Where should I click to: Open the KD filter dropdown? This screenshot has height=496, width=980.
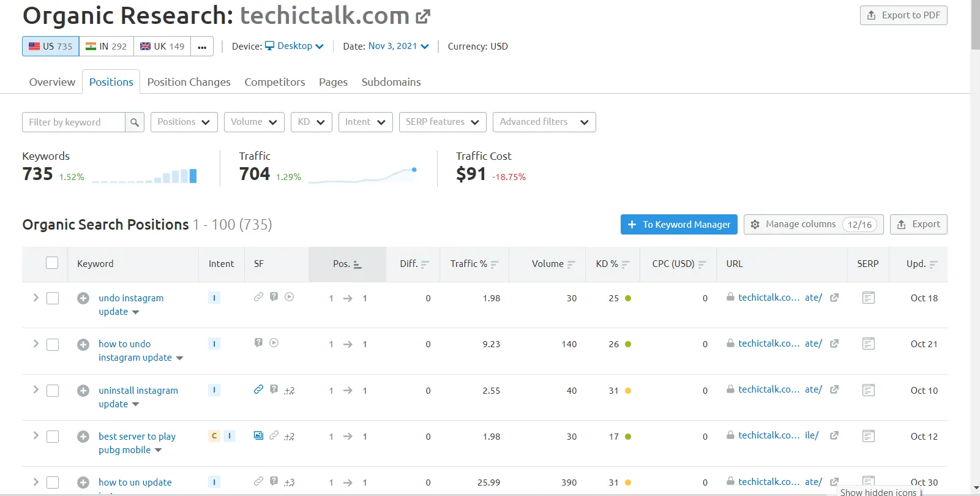point(312,122)
